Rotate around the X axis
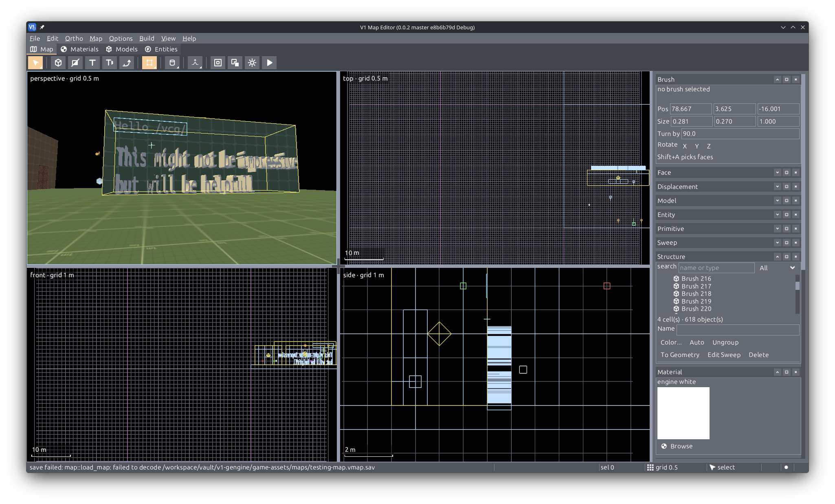This screenshot has width=835, height=504. click(685, 146)
